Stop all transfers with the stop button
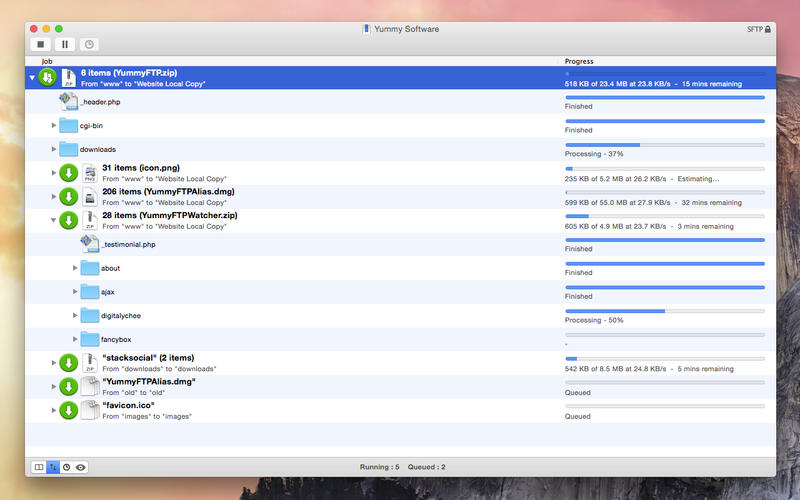This screenshot has width=800, height=500. (x=40, y=45)
